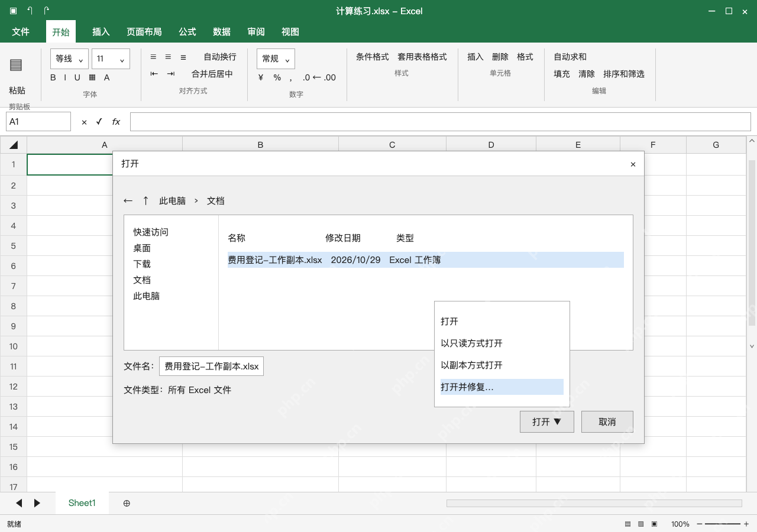Close the 打开 dialog with ×

pos(633,164)
